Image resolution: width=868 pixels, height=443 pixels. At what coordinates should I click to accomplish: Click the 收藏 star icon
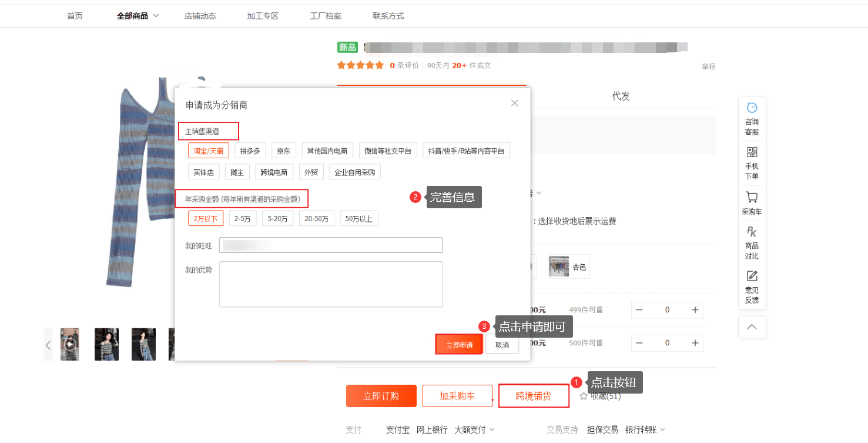584,396
